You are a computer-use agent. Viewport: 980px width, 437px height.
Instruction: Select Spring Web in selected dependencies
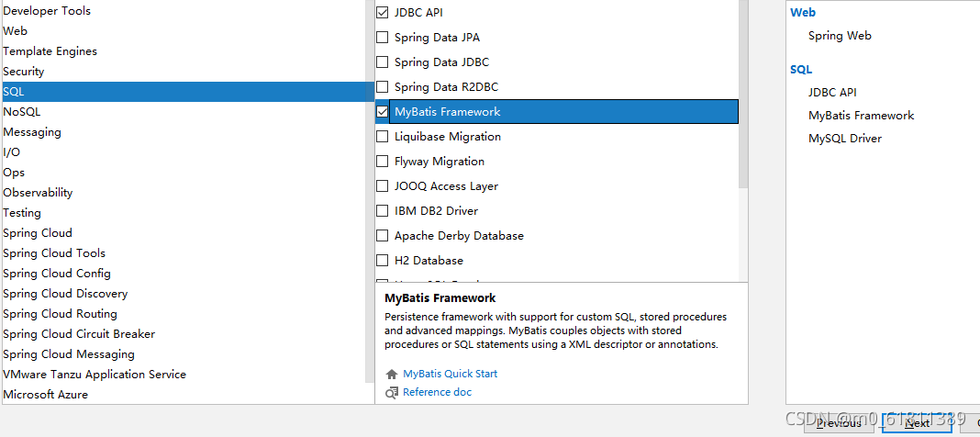pos(840,36)
